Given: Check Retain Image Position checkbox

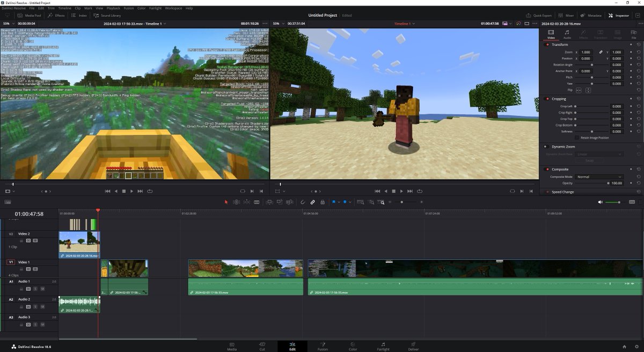Looking at the screenshot, I should click(577, 137).
